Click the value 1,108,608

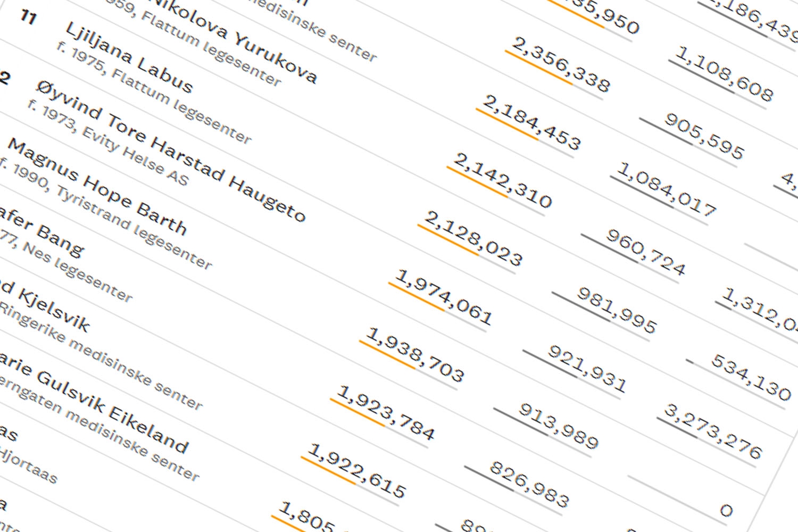(x=724, y=74)
